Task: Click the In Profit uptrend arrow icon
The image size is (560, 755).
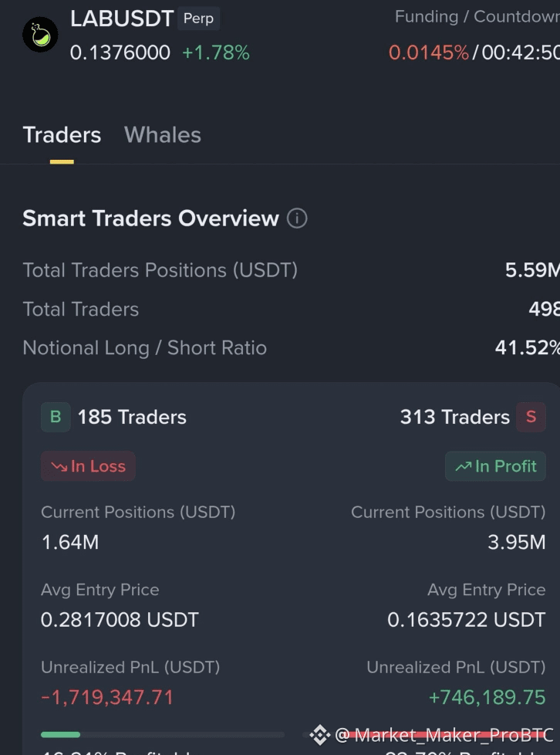Action: pos(464,466)
